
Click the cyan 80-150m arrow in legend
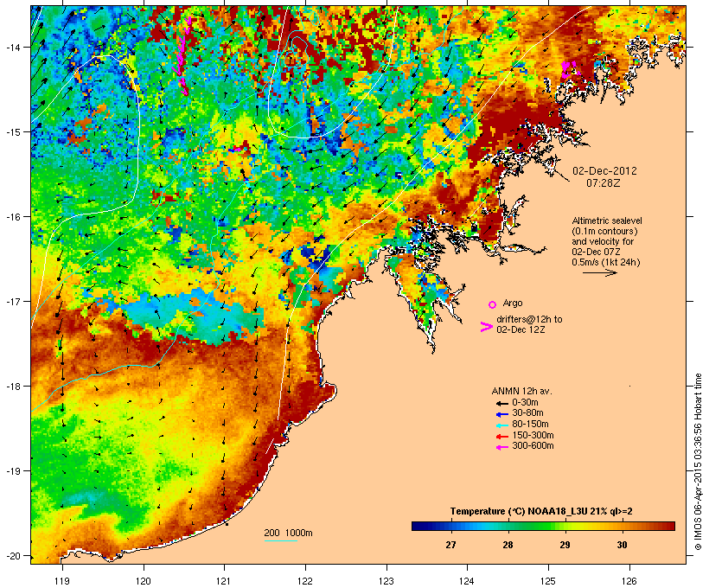pyautogui.click(x=501, y=425)
